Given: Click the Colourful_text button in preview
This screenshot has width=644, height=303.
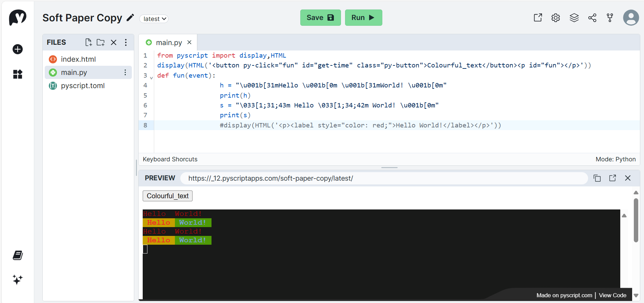Looking at the screenshot, I should [167, 196].
